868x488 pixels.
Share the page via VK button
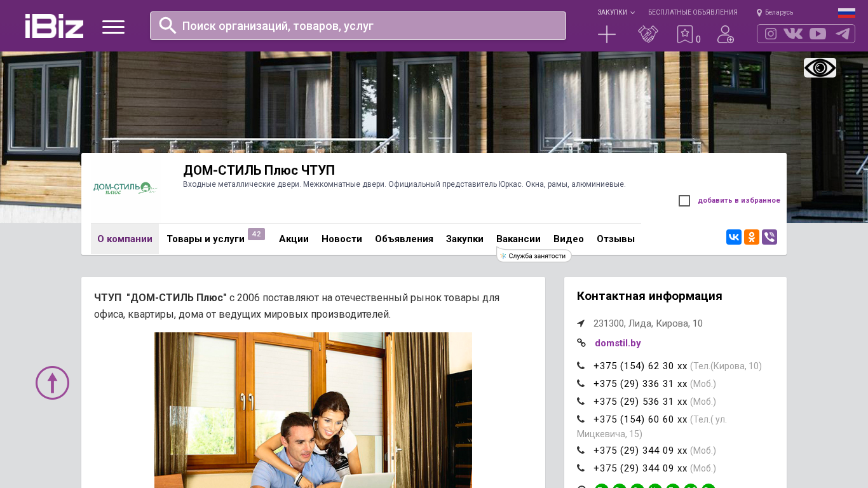click(734, 237)
